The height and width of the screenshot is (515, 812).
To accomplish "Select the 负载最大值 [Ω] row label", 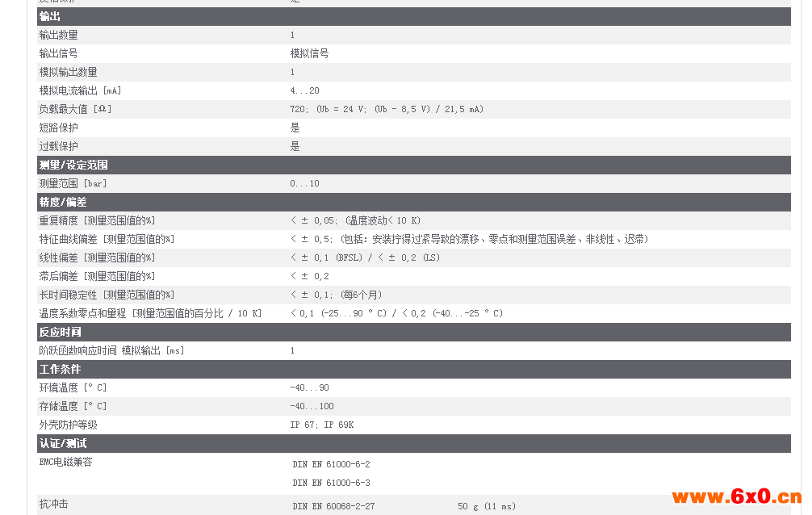I will click(76, 109).
